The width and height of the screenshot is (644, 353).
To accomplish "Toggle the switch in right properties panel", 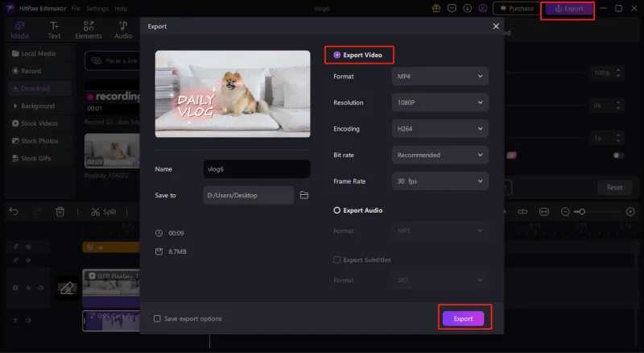I will point(618,155).
